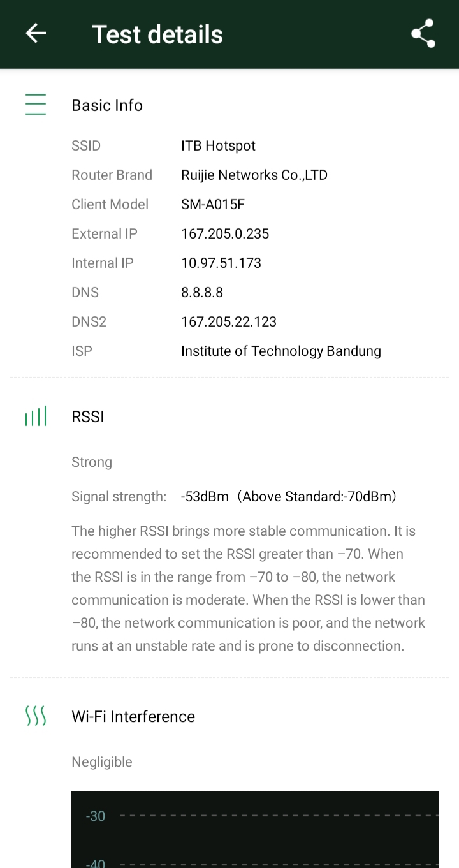Select the Basic Info section heading

click(107, 105)
